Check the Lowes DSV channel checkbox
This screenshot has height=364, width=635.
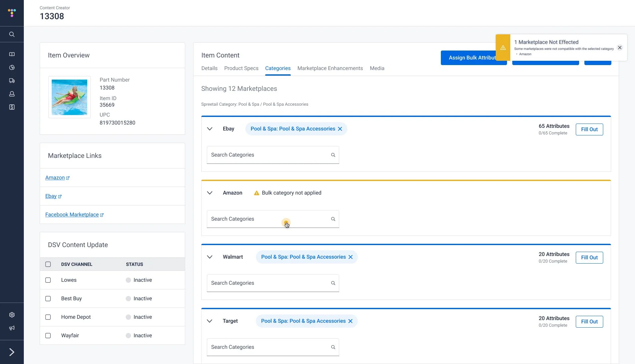click(x=48, y=280)
